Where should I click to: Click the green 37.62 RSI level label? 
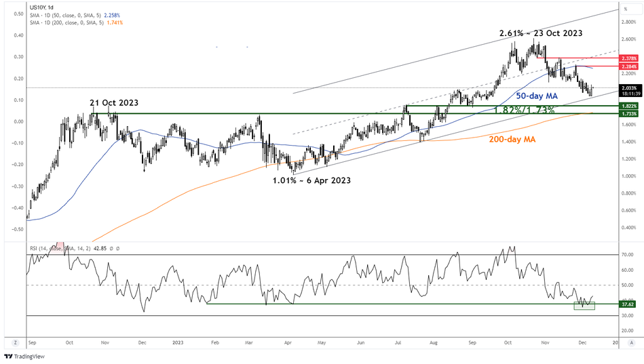[x=628, y=304]
